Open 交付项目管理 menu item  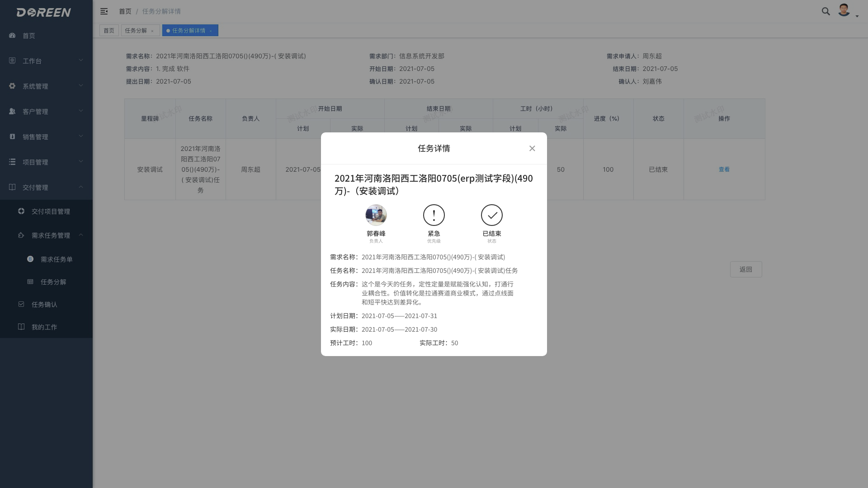(46, 211)
